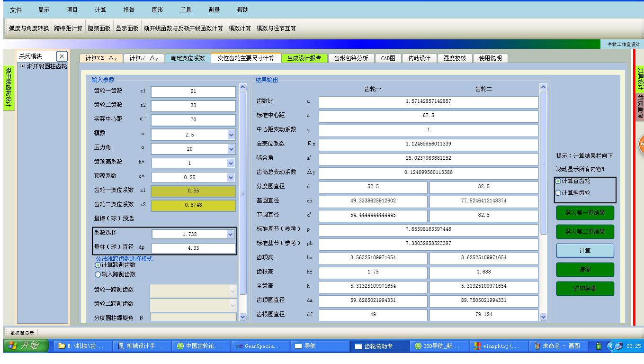Click 显示面板 toolbar item
Viewport: 644px width, 364px height.
(127, 28)
